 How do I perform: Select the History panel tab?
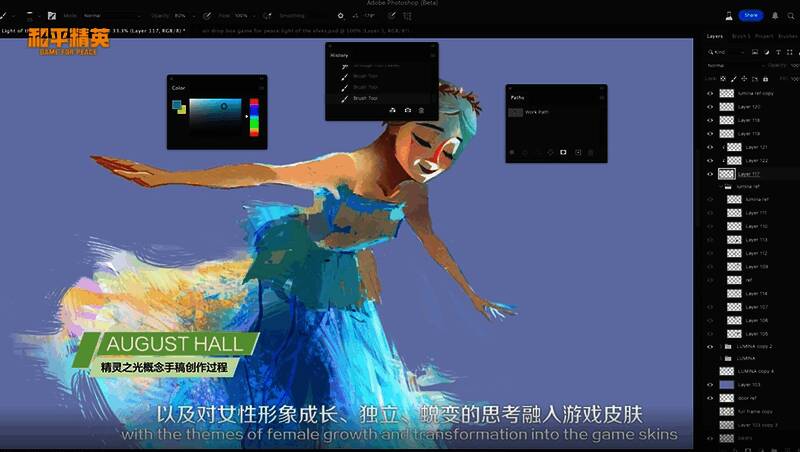point(339,55)
